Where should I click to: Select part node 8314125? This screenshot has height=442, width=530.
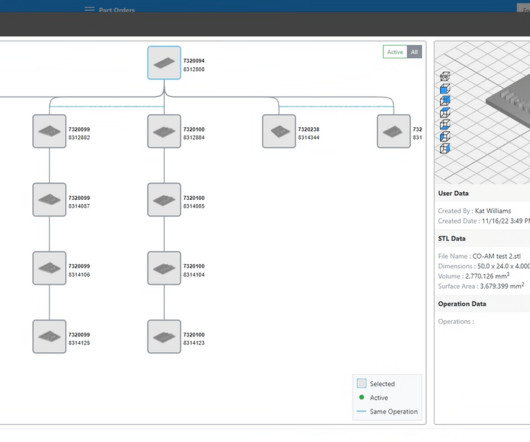tap(49, 337)
